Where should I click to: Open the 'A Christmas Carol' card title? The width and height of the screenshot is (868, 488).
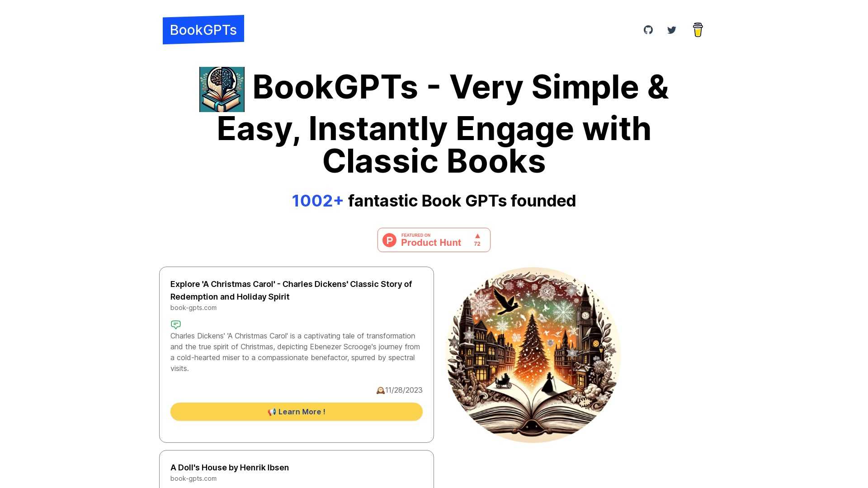(291, 291)
